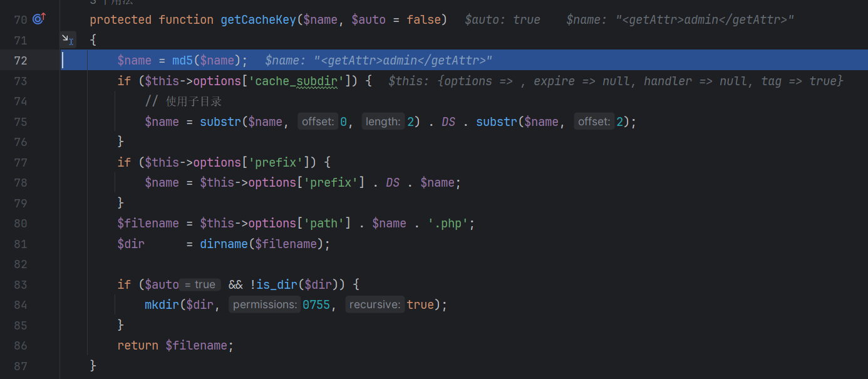
Task: Click line number 86 in the gutter
Action: pos(21,345)
